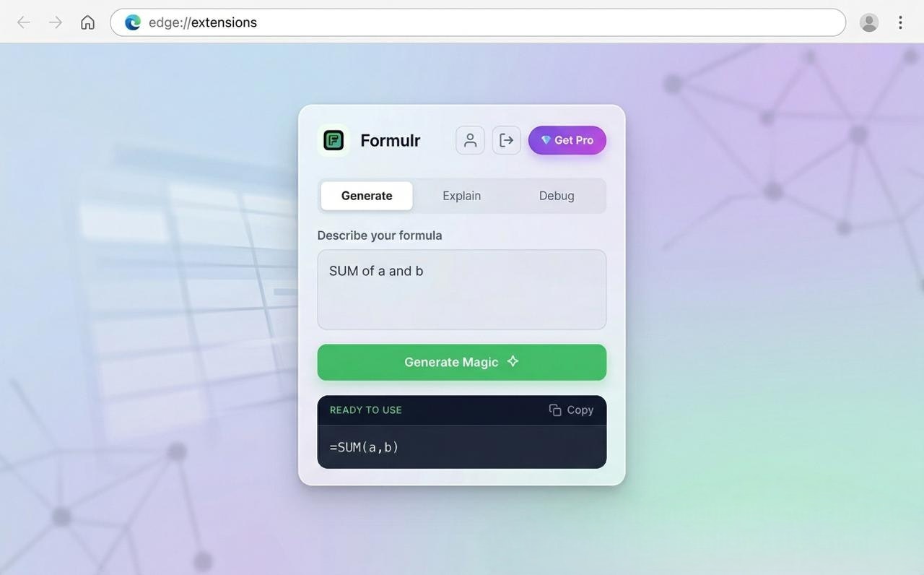The width and height of the screenshot is (924, 575).
Task: Open the Formulr account profile icon
Action: point(469,139)
